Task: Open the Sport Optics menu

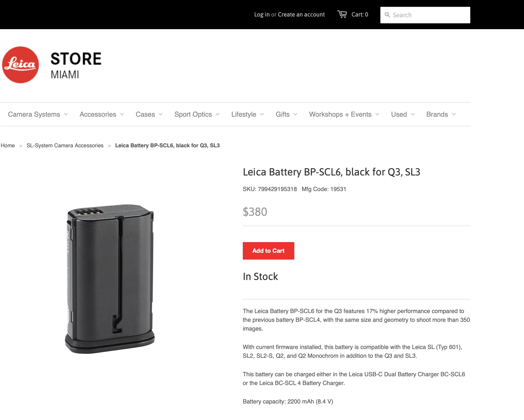Action: pyautogui.click(x=197, y=114)
